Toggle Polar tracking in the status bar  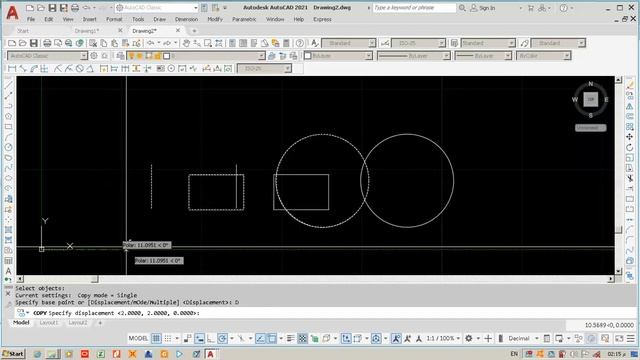point(222,338)
